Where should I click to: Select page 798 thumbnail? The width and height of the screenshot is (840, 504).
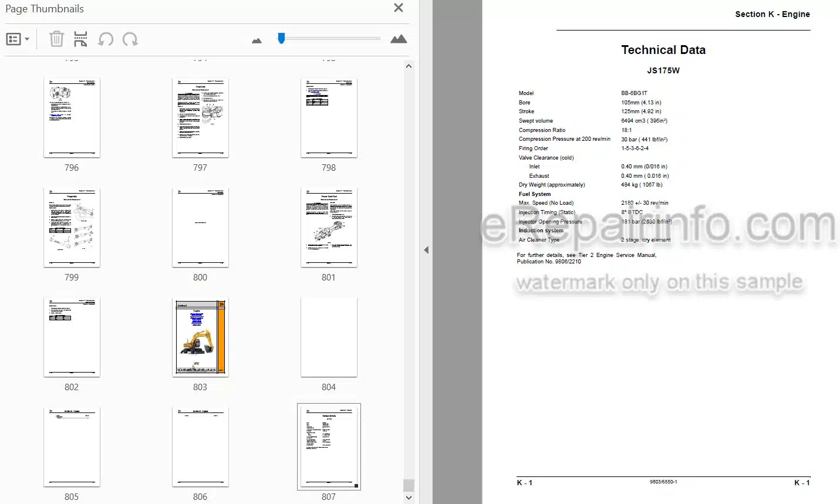329,118
